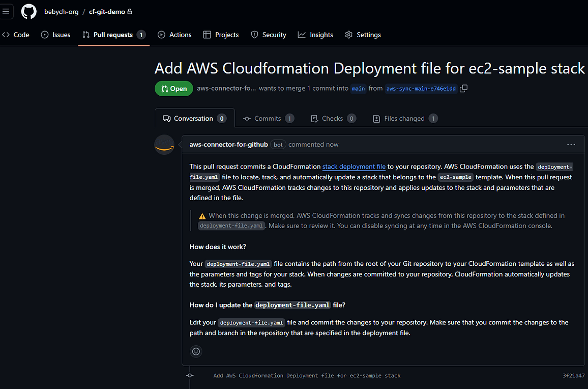Add an emoji reaction to comment

[196, 351]
